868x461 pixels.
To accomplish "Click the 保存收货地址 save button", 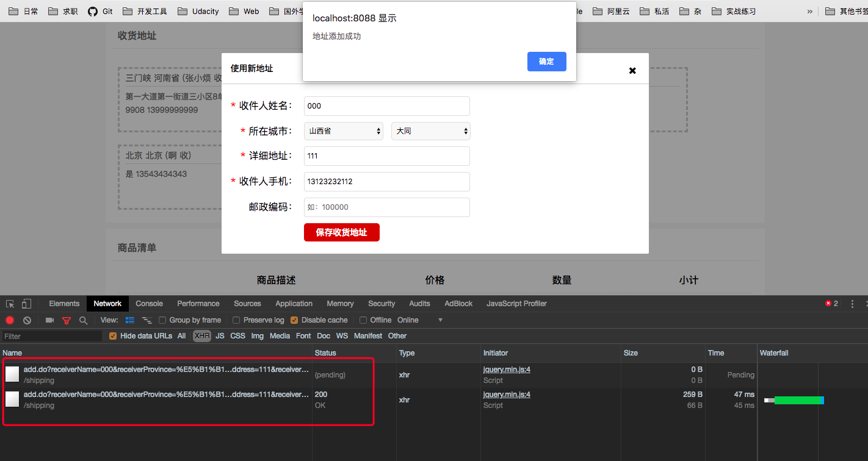I will pos(341,232).
